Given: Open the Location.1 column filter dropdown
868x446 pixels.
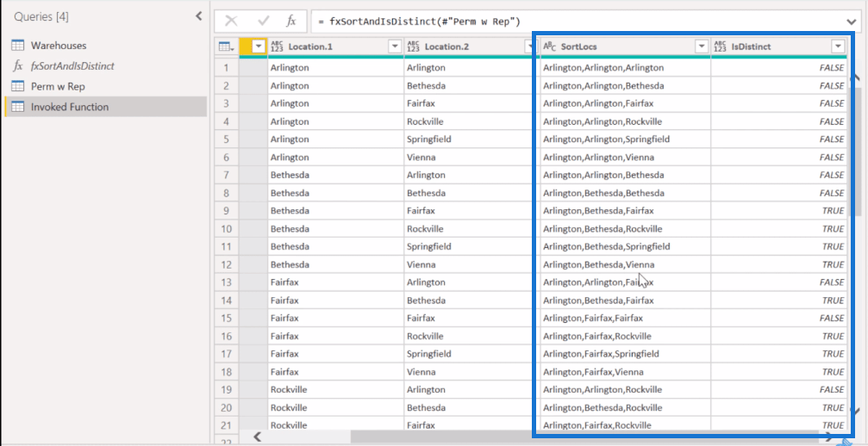Looking at the screenshot, I should [395, 47].
